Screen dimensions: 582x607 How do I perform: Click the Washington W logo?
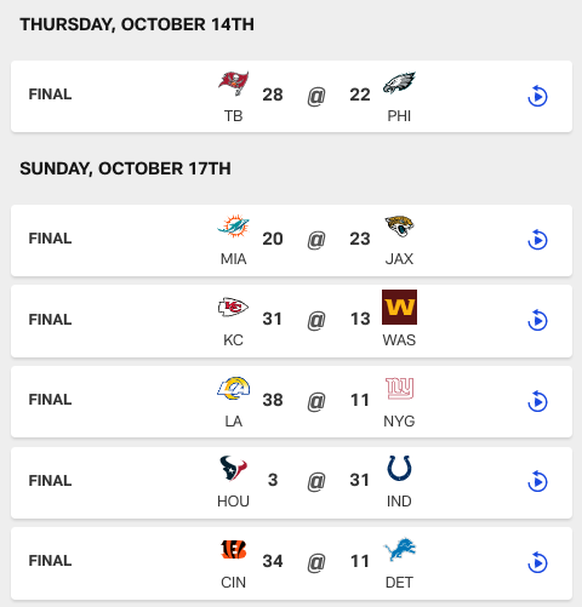(399, 307)
